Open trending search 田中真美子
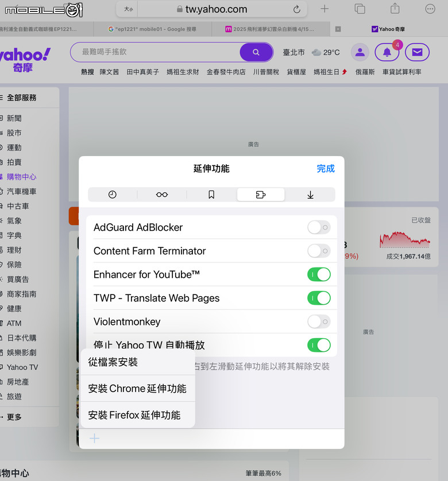This screenshot has height=481, width=448. [x=143, y=72]
